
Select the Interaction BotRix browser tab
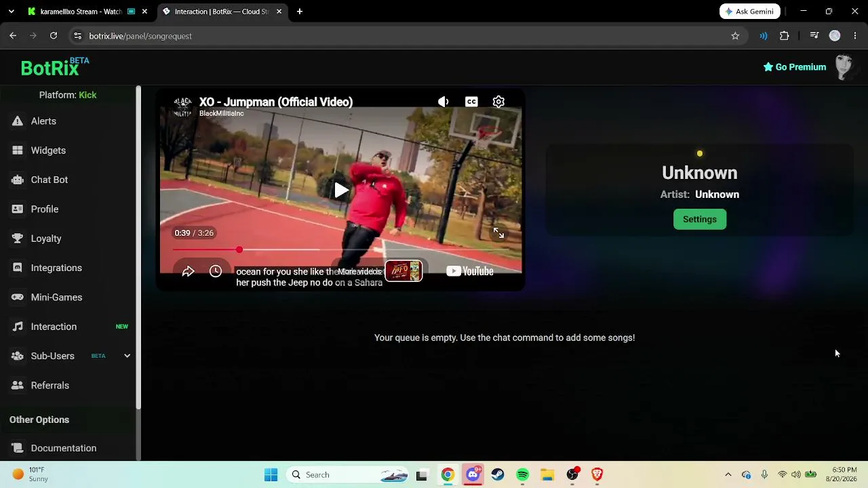222,12
